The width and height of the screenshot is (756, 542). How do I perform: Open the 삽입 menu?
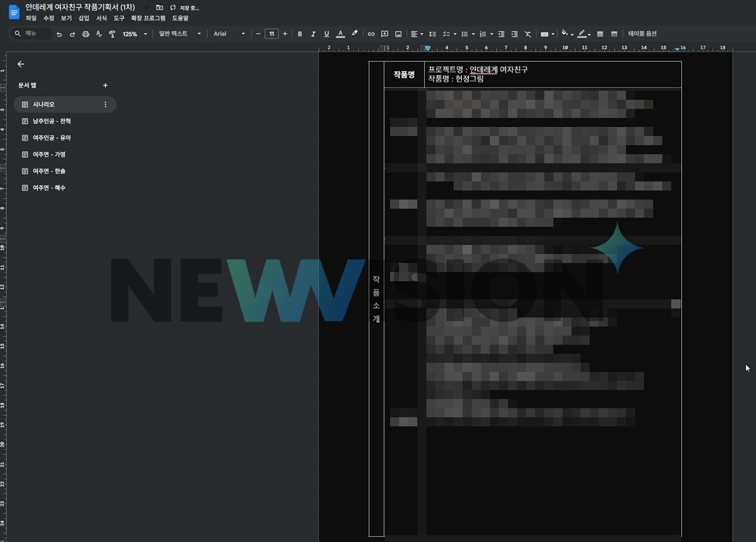pyautogui.click(x=84, y=17)
